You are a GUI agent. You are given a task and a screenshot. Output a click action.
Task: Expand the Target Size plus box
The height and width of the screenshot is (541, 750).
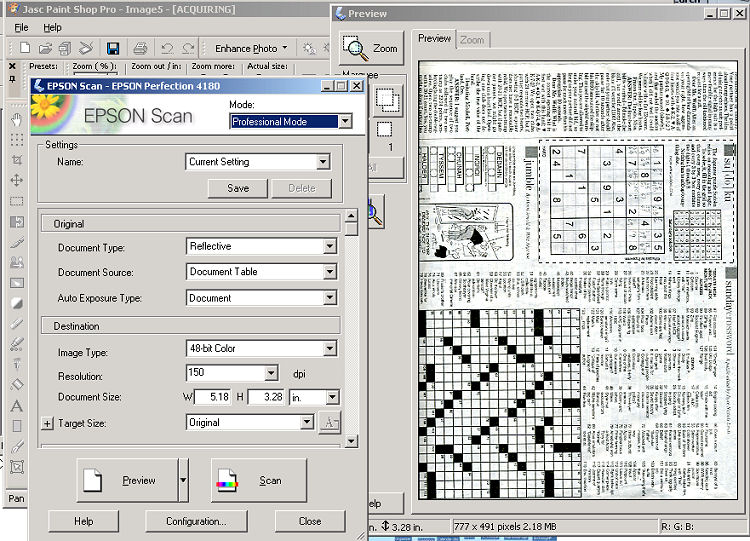point(47,423)
